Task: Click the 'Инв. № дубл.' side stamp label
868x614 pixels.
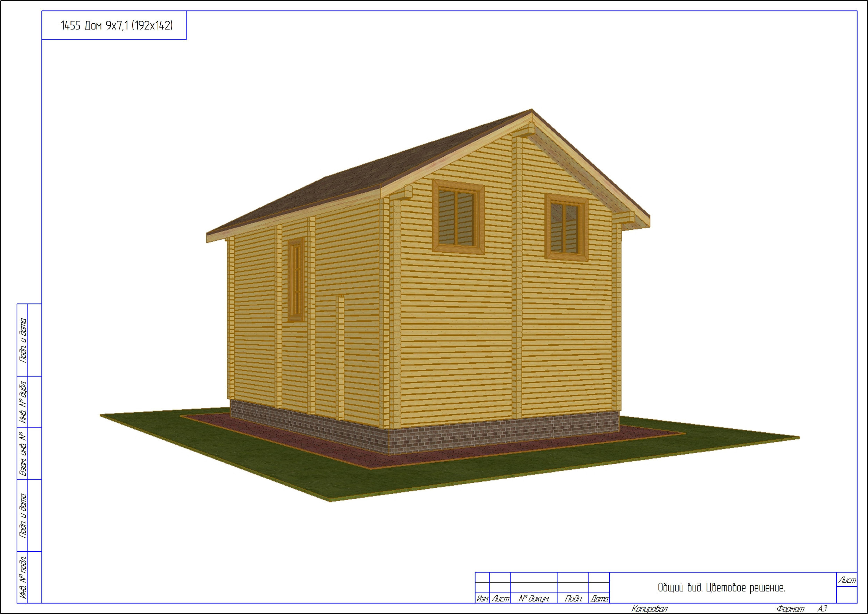Action: pyautogui.click(x=23, y=402)
